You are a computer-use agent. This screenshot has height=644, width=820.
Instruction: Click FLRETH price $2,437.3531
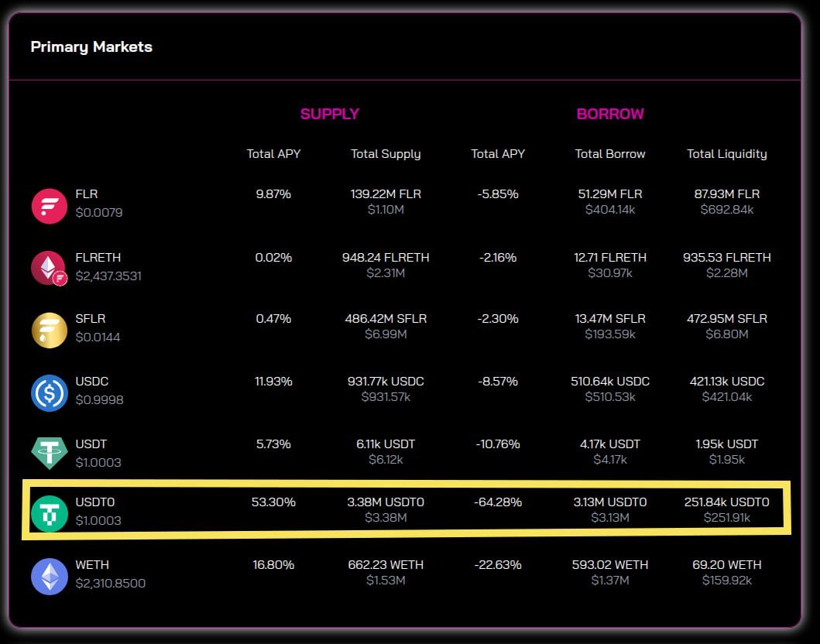click(108, 276)
